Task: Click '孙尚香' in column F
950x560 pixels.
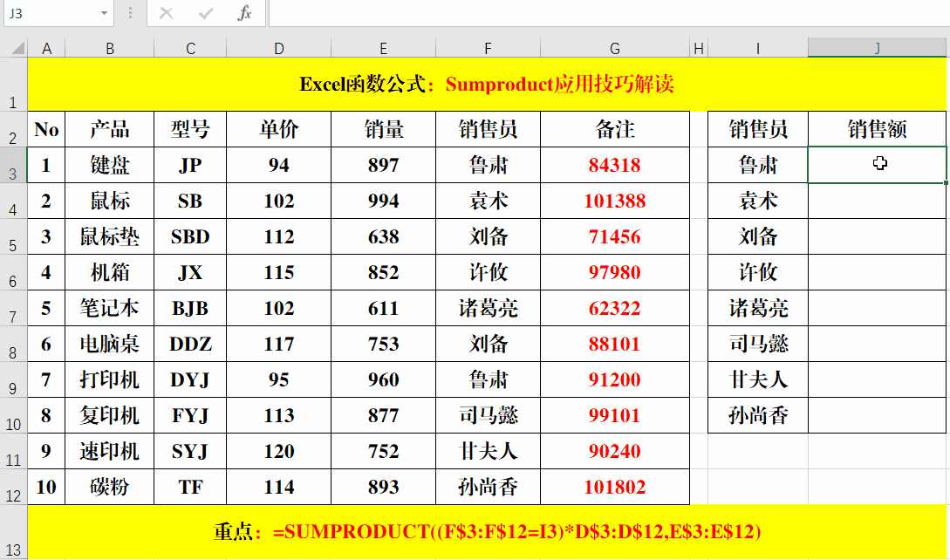Action: point(488,487)
